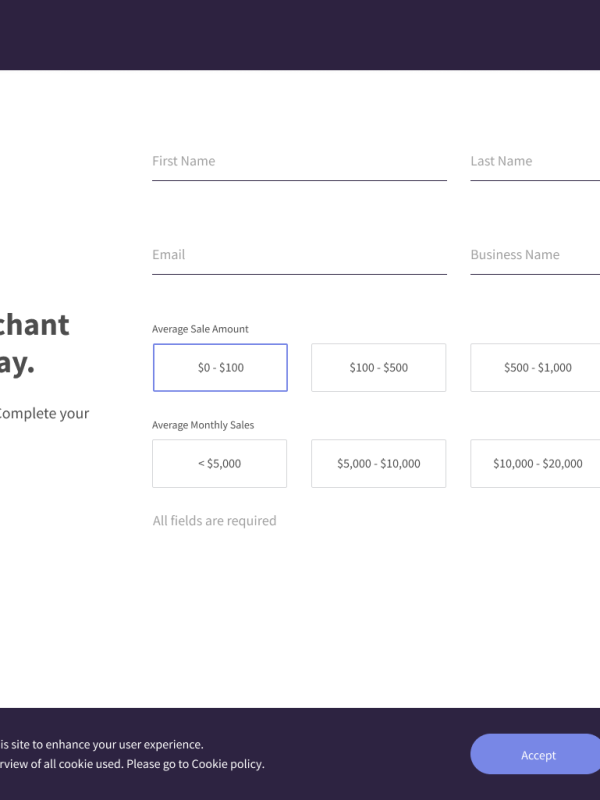600x800 pixels.
Task: Click the Average Sale Amount label
Action: (200, 329)
